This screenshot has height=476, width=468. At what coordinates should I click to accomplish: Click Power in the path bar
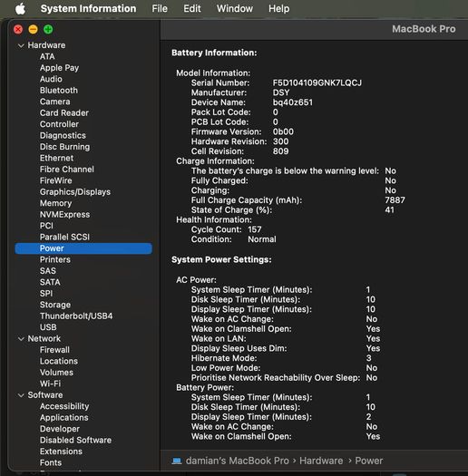(369, 461)
